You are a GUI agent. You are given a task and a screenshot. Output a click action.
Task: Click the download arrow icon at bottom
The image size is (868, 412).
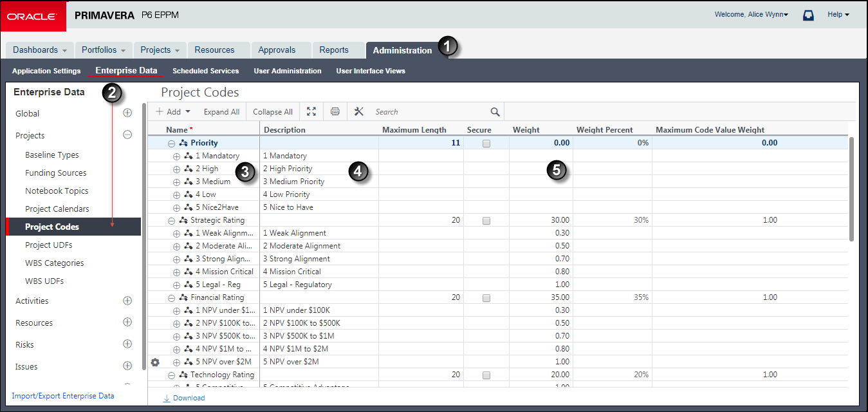click(167, 398)
